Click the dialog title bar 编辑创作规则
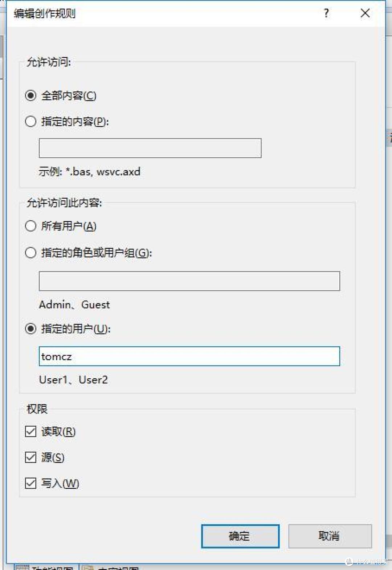Screen dimensions: 392x570 (x=46, y=14)
